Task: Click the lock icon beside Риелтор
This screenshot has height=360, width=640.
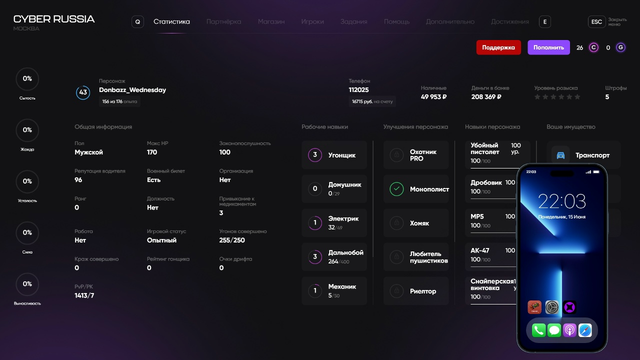Action: (x=396, y=291)
